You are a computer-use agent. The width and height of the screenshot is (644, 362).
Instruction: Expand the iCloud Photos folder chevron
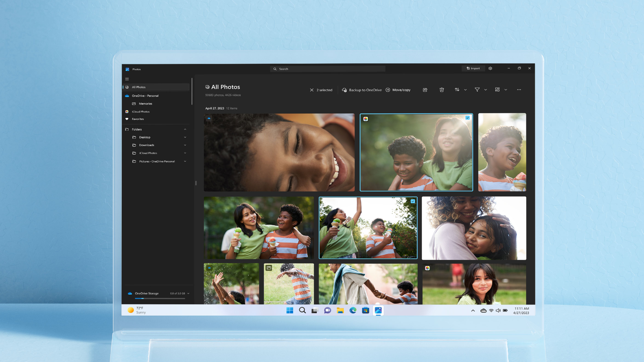tap(185, 153)
